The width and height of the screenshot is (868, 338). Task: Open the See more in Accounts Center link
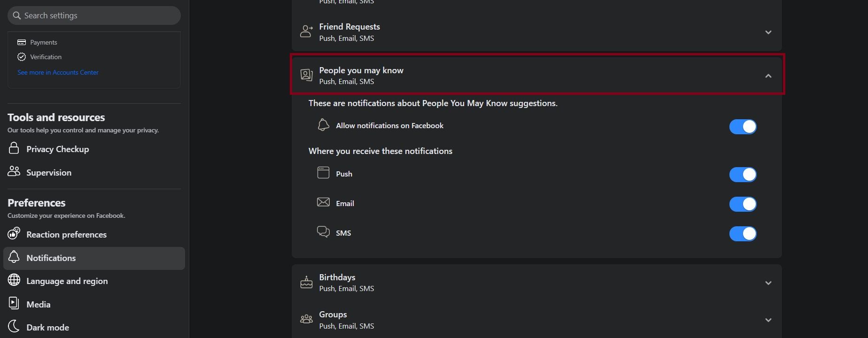(x=58, y=72)
